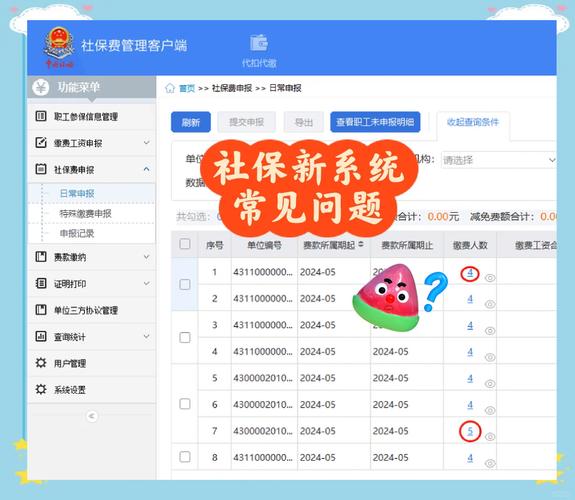The height and width of the screenshot is (500, 575).
Task: Expand the 费款缴纳 menu chevron
Action: (146, 256)
